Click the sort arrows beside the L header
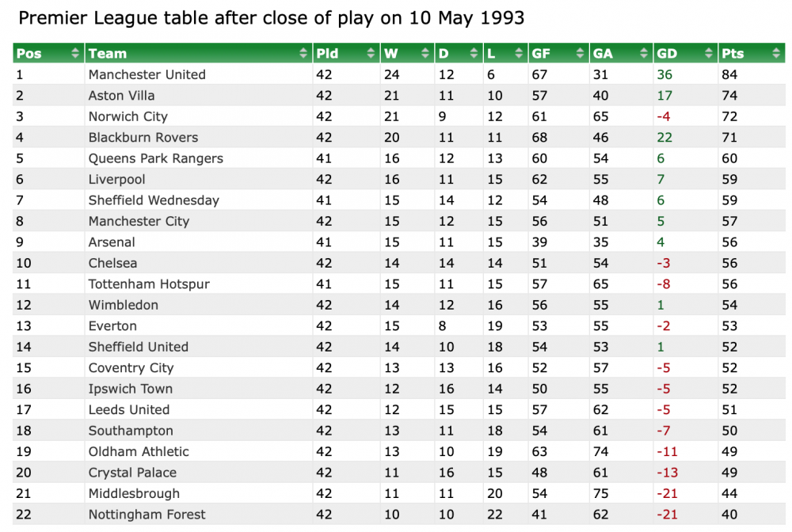Image resolution: width=792 pixels, height=532 pixels. tap(519, 54)
